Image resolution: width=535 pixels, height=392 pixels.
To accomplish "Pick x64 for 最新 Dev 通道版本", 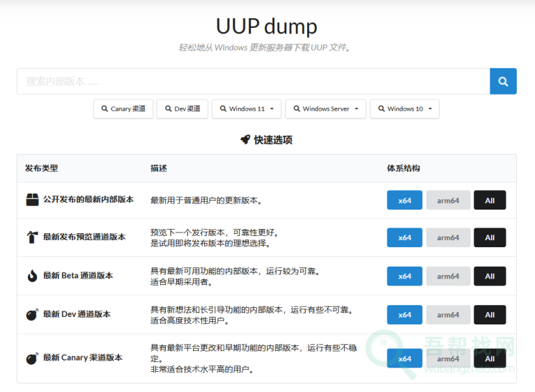I will [405, 315].
